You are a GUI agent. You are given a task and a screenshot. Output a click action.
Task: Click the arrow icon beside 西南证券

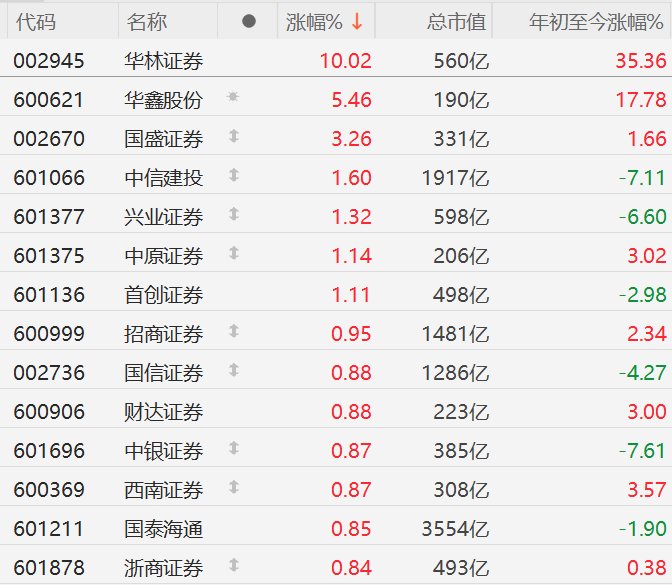(234, 487)
